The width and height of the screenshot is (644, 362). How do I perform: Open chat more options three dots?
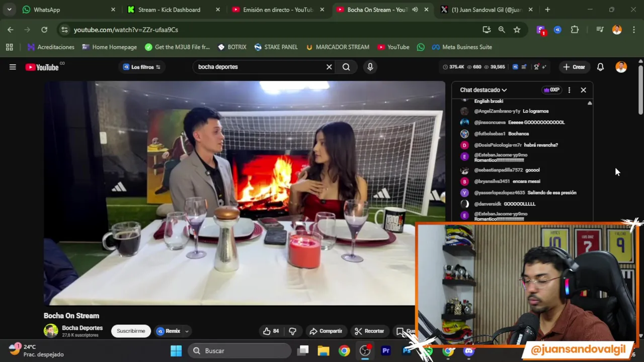click(x=569, y=90)
